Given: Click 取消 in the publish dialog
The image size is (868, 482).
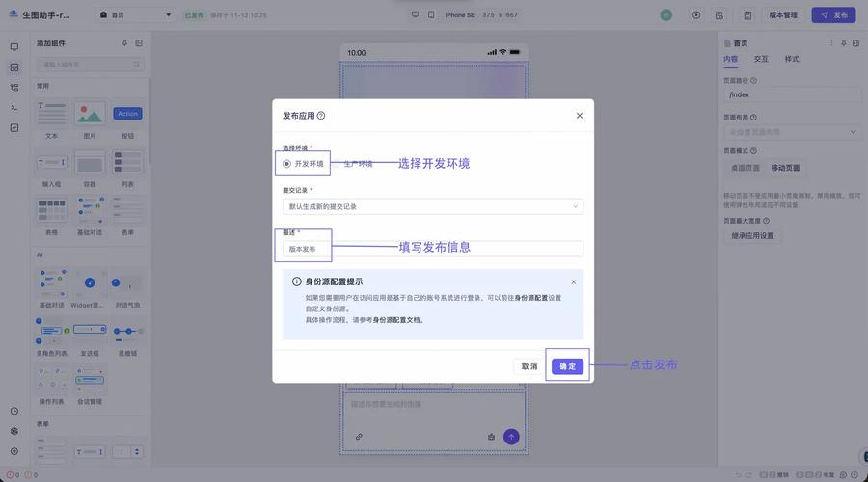Looking at the screenshot, I should pyautogui.click(x=529, y=366).
